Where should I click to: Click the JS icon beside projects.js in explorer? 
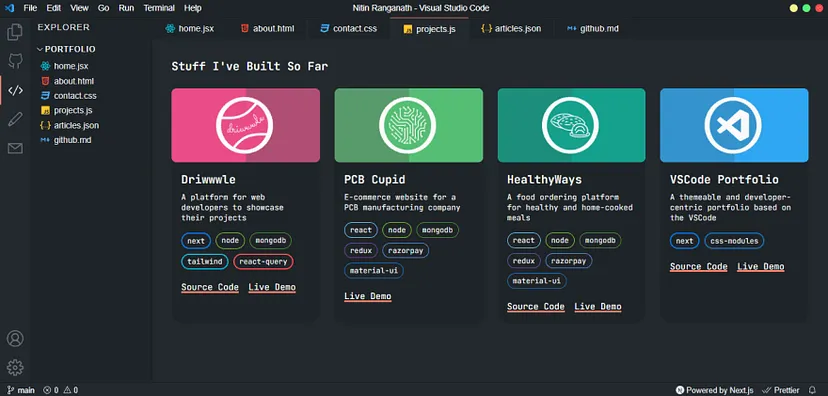pyautogui.click(x=45, y=110)
